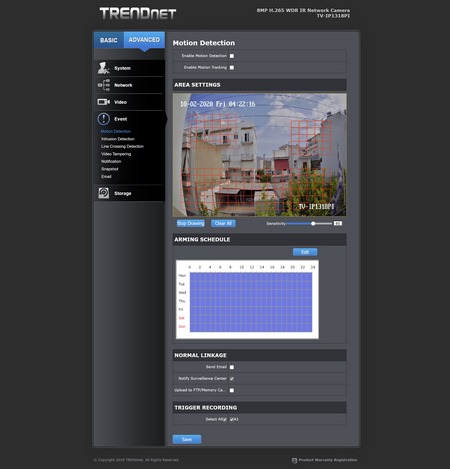Image resolution: width=450 pixels, height=469 pixels.
Task: Click the Product Warranty Registration shield icon
Action: click(x=294, y=460)
